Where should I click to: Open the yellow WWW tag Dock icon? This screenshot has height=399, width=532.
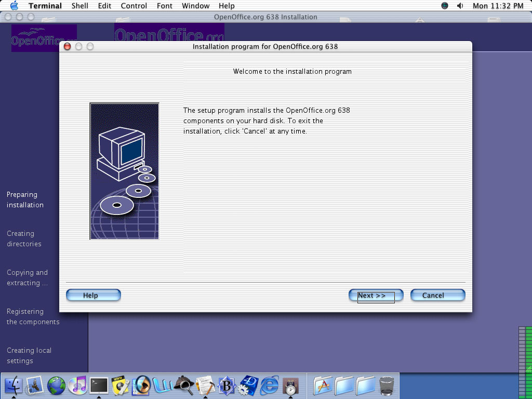[x=120, y=386]
